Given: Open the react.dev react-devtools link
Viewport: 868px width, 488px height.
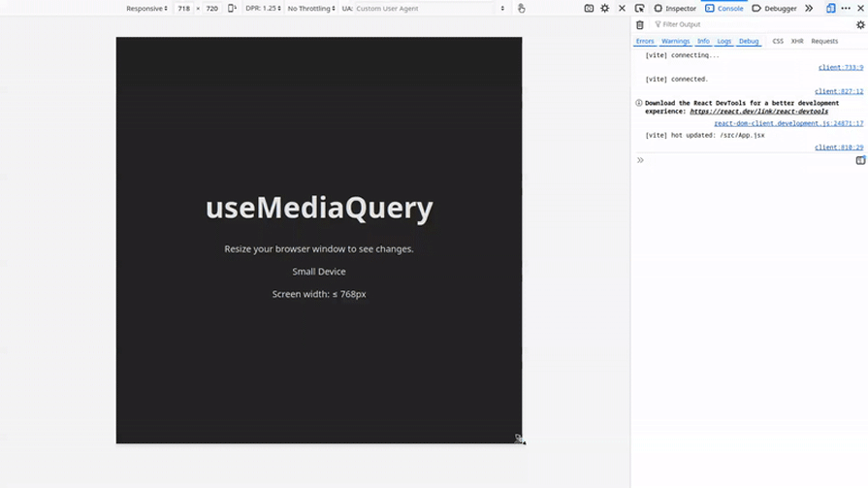Looking at the screenshot, I should pyautogui.click(x=759, y=112).
